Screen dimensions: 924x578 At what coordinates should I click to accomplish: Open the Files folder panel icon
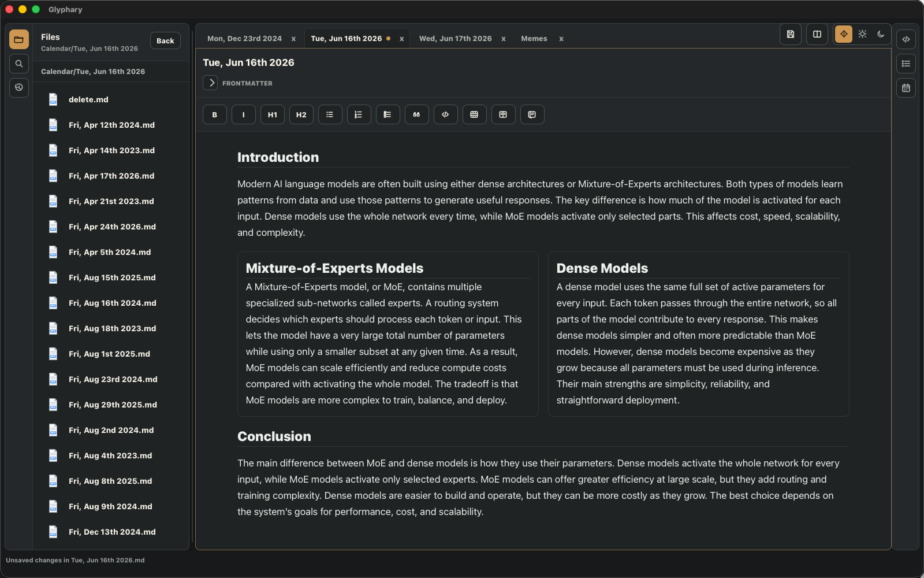click(19, 39)
